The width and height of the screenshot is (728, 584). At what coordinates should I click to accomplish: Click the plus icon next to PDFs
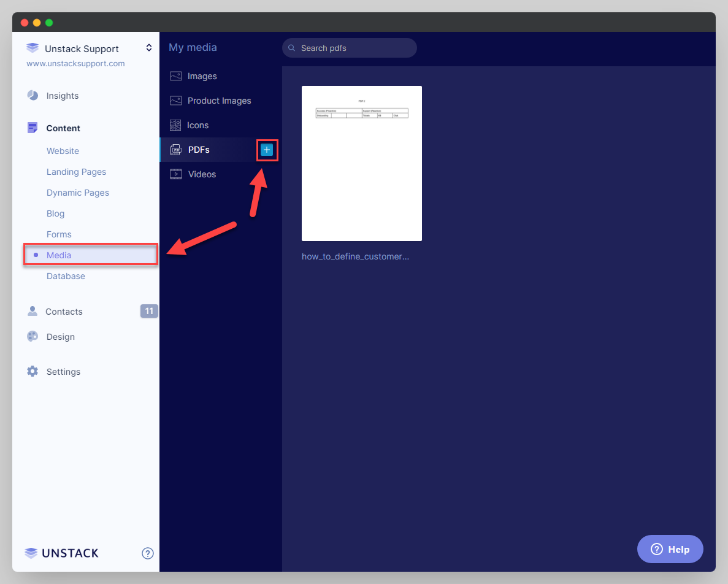pos(267,150)
